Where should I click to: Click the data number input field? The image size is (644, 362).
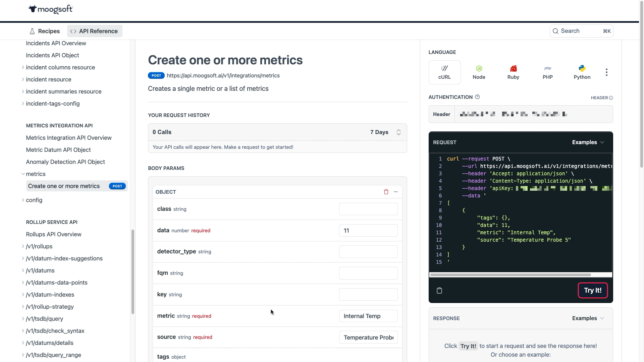(x=368, y=231)
